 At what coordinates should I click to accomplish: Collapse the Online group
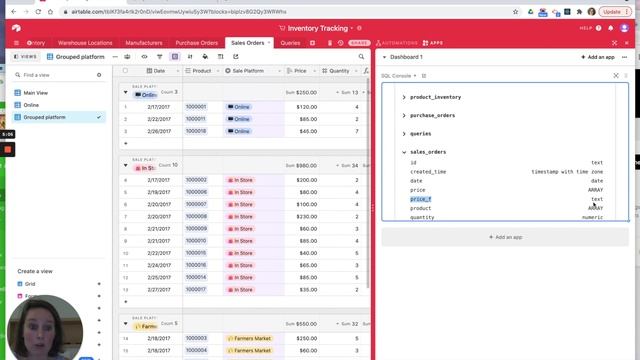pyautogui.click(x=125, y=93)
